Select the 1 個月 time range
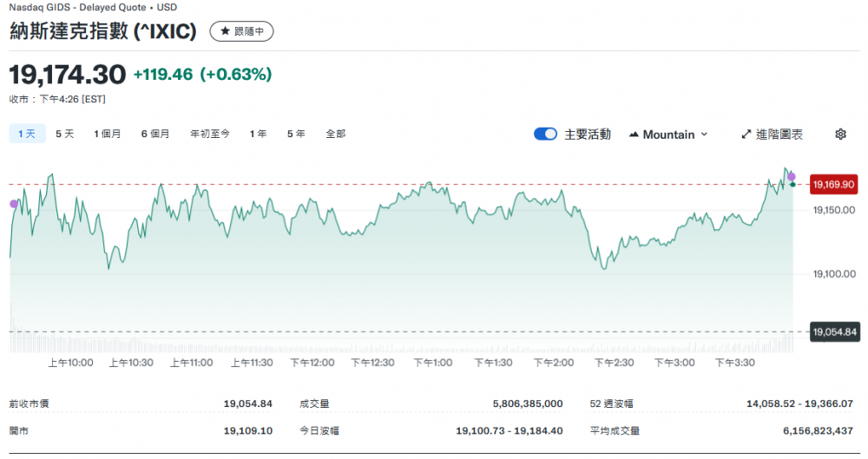This screenshot has width=868, height=459. tap(108, 134)
